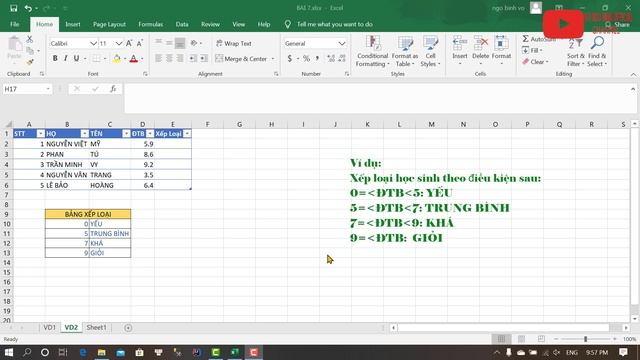640x360 pixels.
Task: Open the STT column filter dropdown
Action: tap(40, 133)
